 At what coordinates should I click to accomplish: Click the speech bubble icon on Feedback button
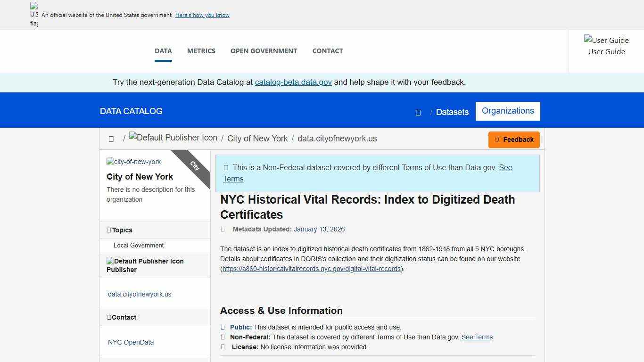[x=496, y=140]
